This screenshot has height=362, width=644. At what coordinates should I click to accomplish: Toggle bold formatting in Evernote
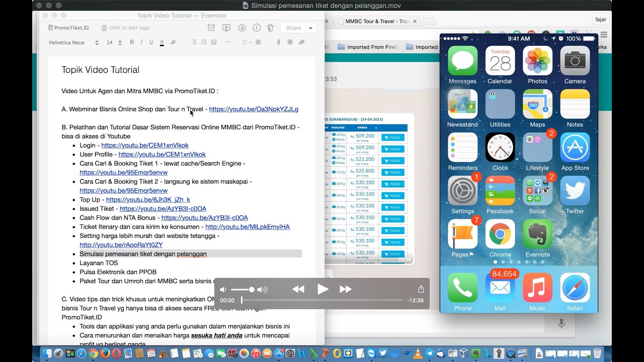[132, 42]
